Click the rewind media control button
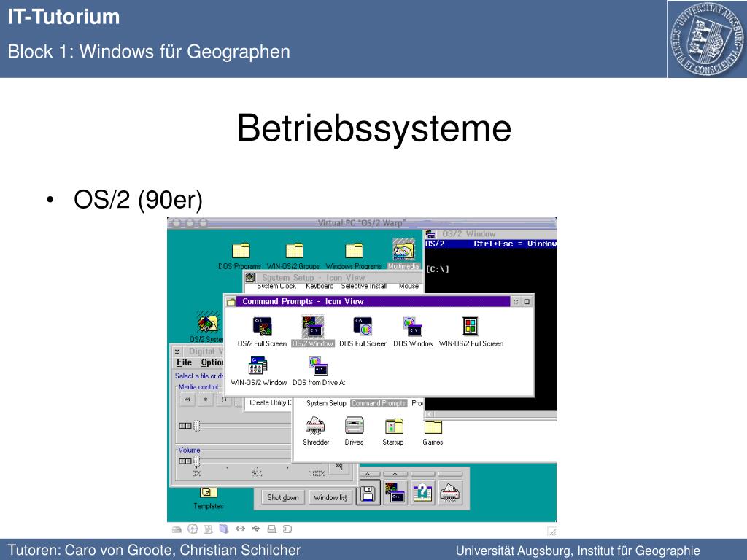Image resolution: width=747 pixels, height=560 pixels. click(x=187, y=400)
